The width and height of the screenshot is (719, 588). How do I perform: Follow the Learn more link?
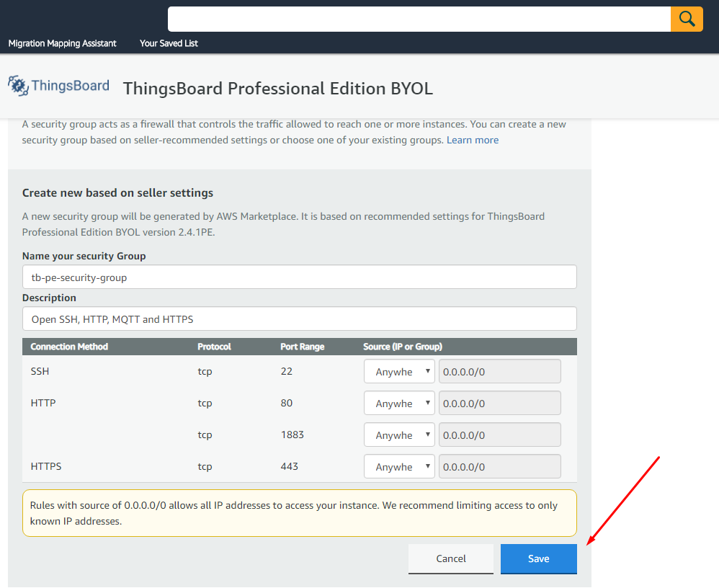[x=472, y=140]
